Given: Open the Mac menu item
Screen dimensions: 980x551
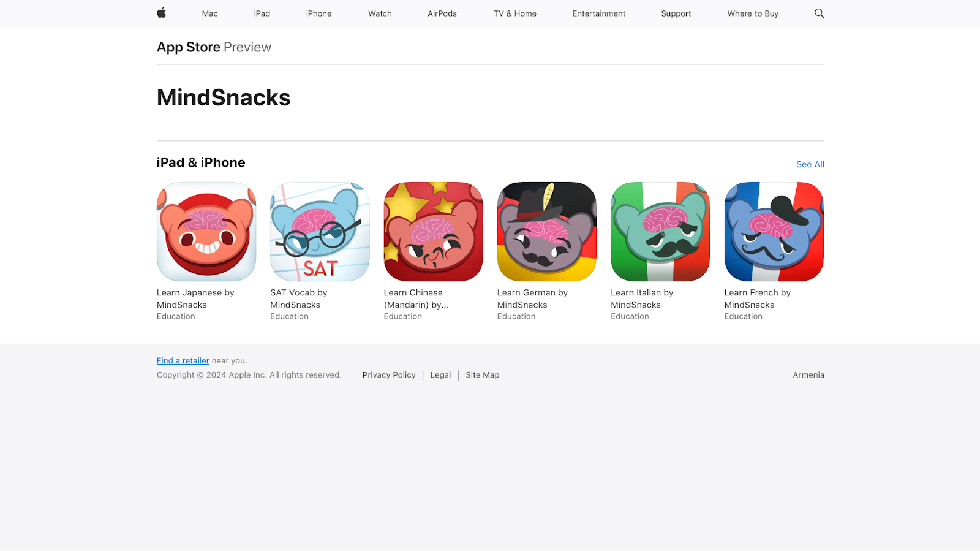Looking at the screenshot, I should [x=210, y=13].
